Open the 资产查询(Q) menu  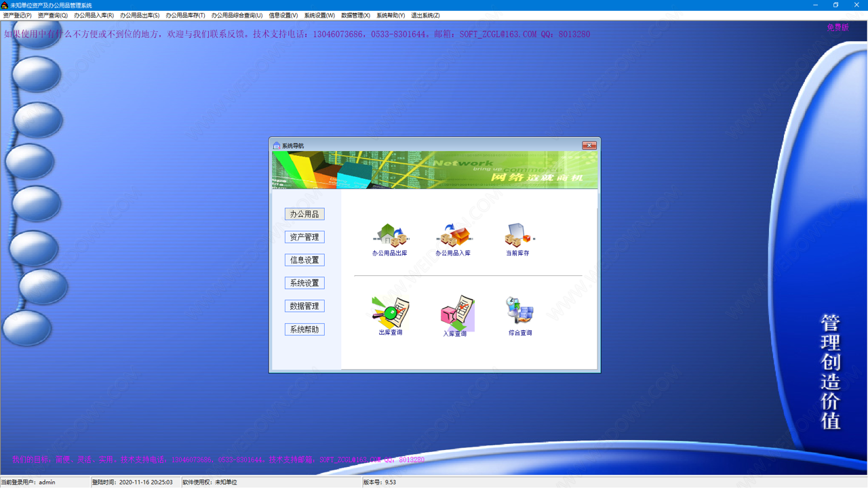pos(52,16)
